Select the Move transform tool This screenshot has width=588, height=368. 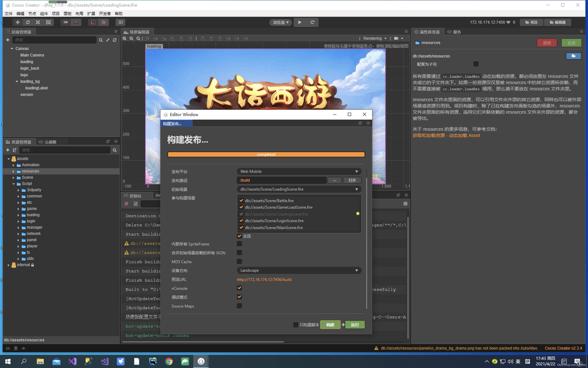18,22
